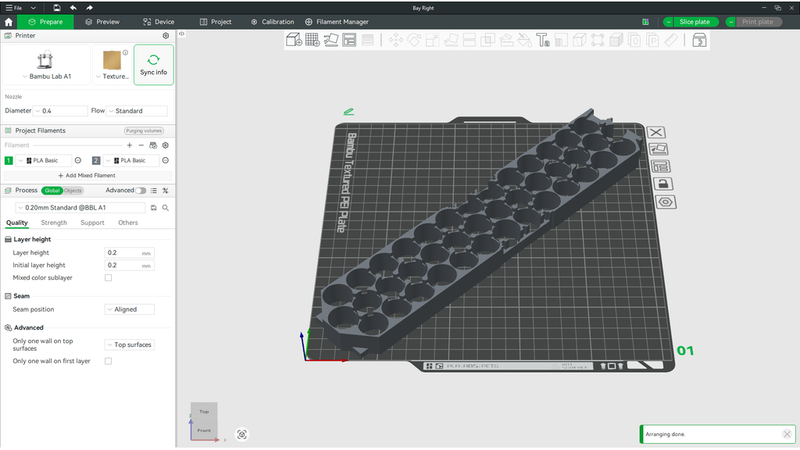Enable Mixed color sublayer checkbox
The height and width of the screenshot is (450, 800).
tap(108, 278)
